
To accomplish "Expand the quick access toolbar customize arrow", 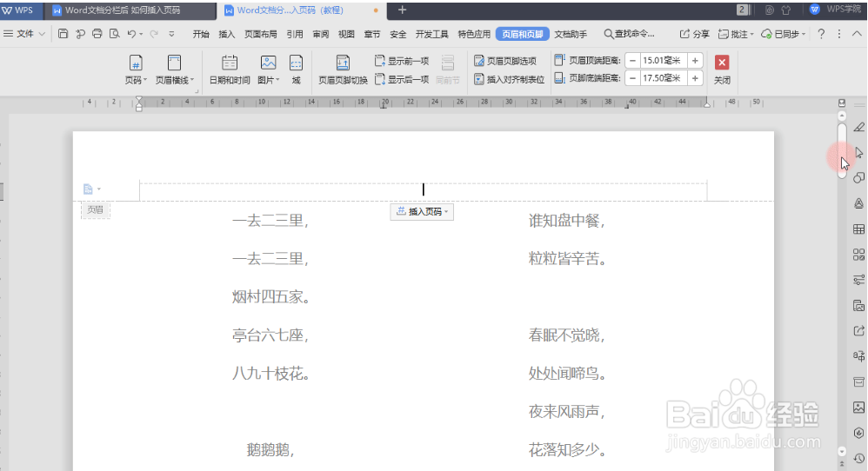I will tap(171, 34).
